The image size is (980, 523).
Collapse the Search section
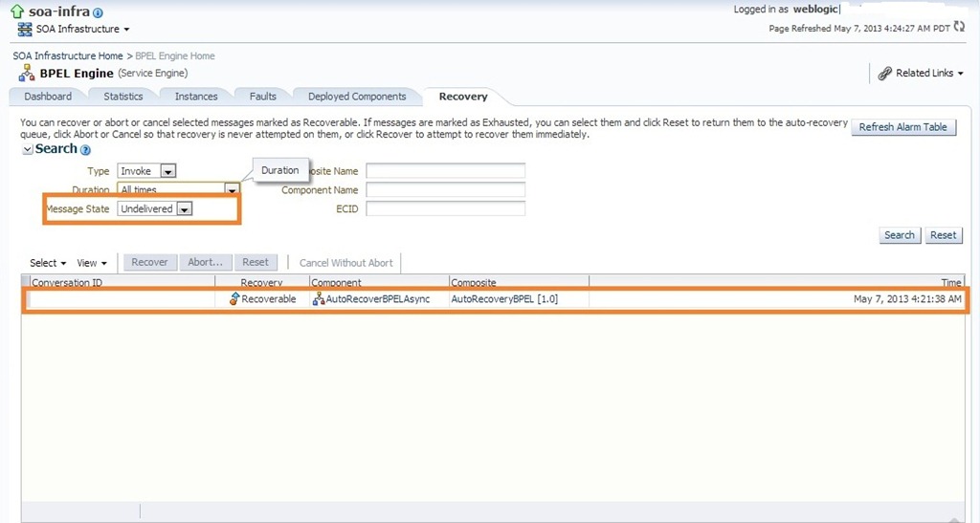click(x=27, y=150)
